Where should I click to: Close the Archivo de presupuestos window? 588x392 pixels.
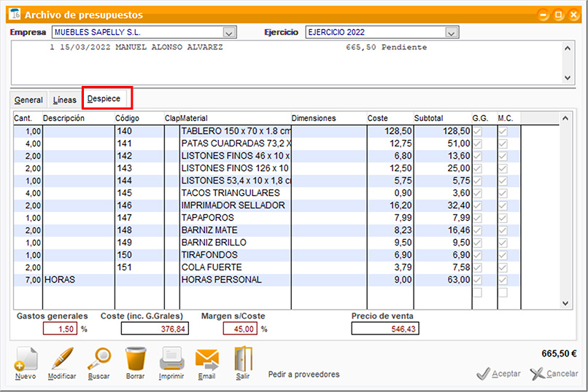(x=573, y=15)
